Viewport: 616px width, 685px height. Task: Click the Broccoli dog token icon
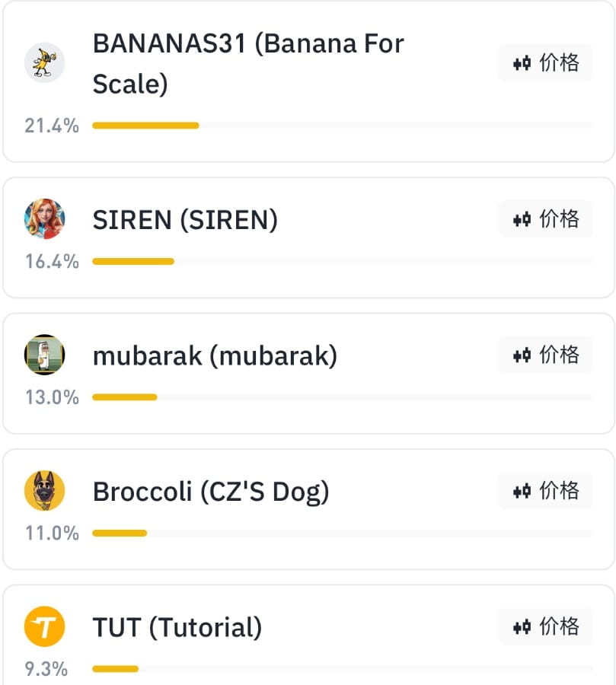point(44,491)
